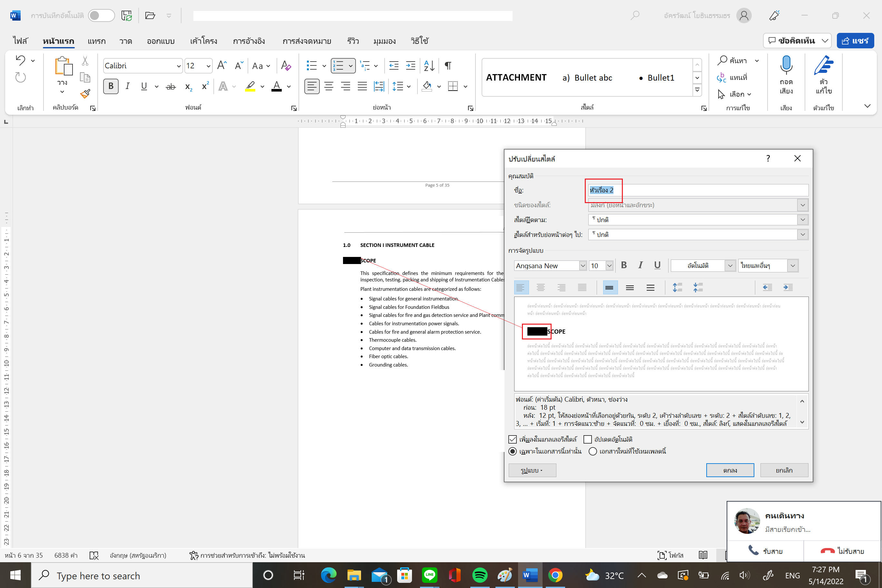Click the Cancel button in style dialog
Image resolution: width=882 pixels, height=588 pixels.
pos(784,470)
